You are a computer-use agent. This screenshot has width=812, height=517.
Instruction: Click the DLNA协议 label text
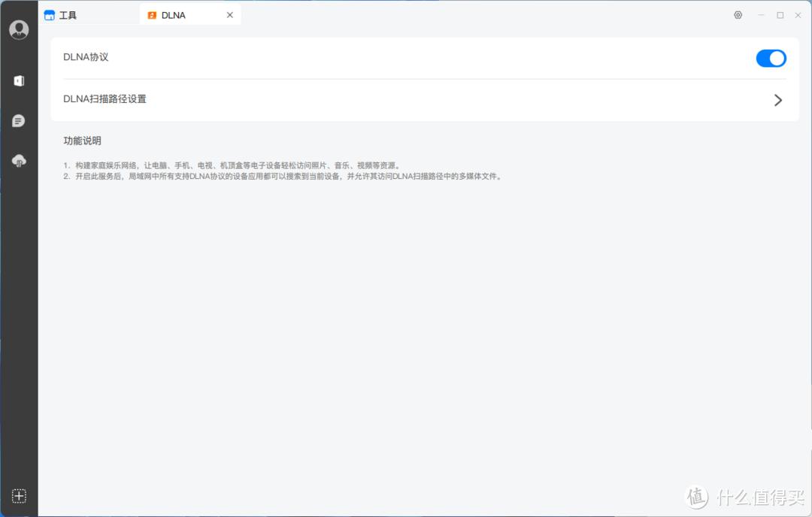[86, 57]
